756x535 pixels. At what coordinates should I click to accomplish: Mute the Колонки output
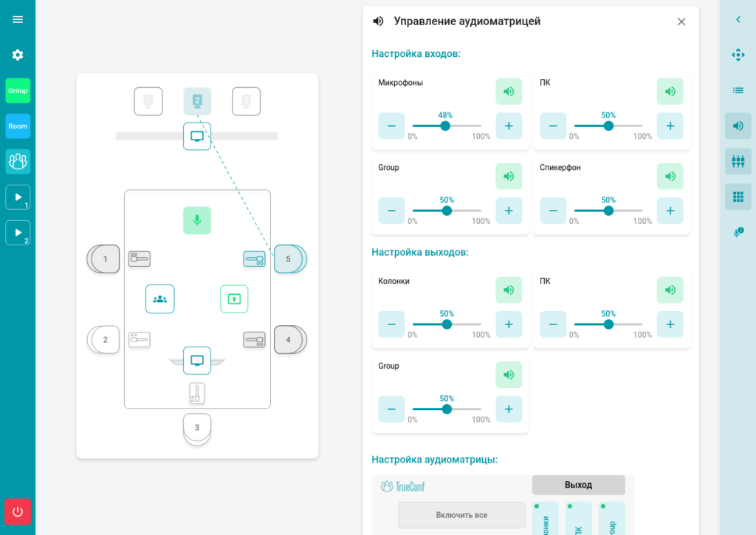(508, 290)
